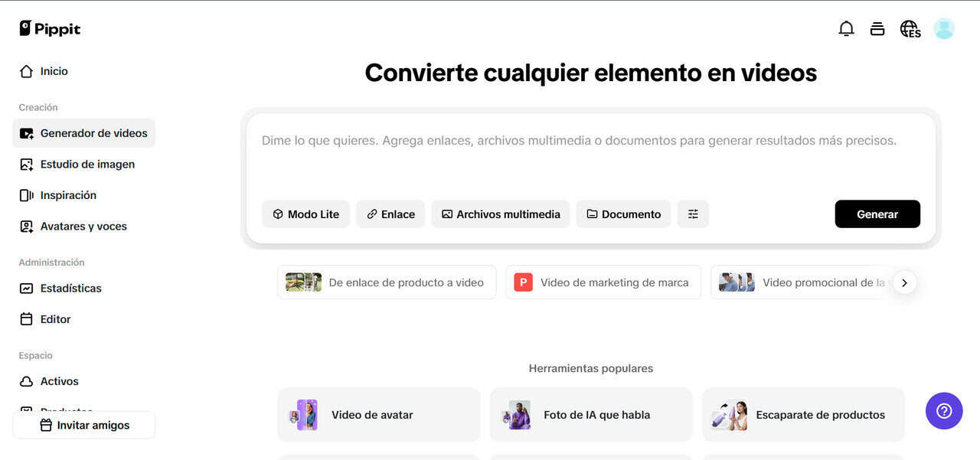The width and height of the screenshot is (980, 460).
Task: Expand the Modo Lite mode selector
Action: tap(305, 214)
